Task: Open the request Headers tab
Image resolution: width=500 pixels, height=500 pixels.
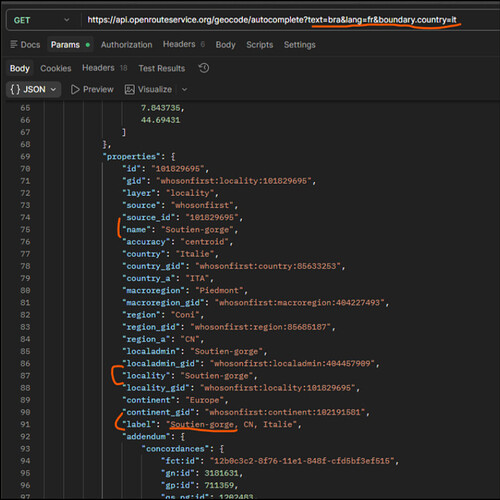Action: [x=179, y=44]
